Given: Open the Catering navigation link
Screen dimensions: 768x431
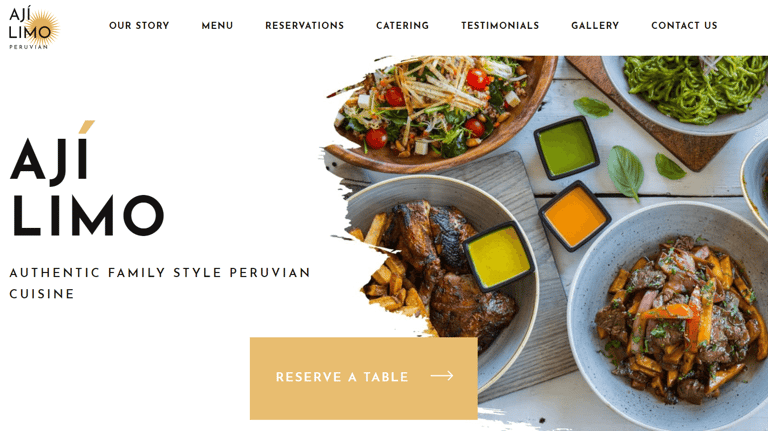Looking at the screenshot, I should (x=402, y=25).
